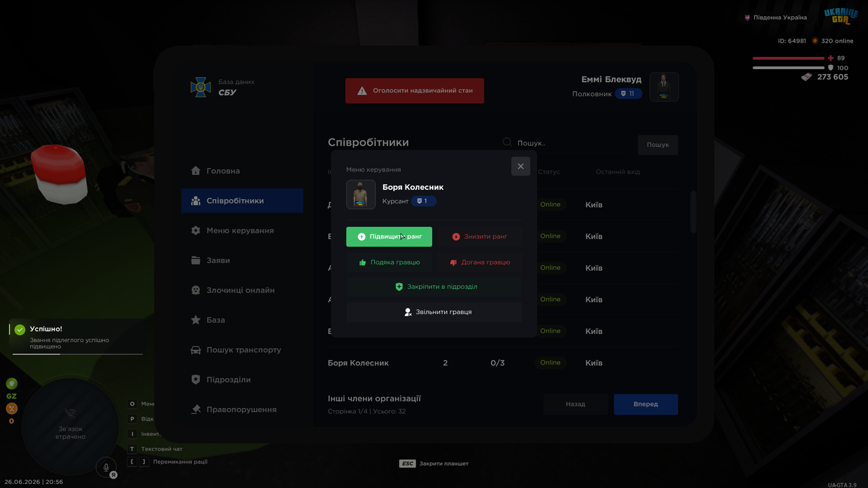Click the thumbs-down icon in Догана гравцю
Image resolution: width=868 pixels, height=488 pixels.
click(454, 262)
